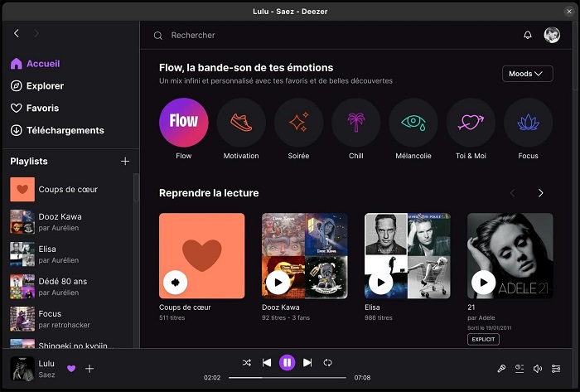Screen dimensions: 580x392
Task: Unlike Lulu with the purple heart
Action: tap(71, 368)
